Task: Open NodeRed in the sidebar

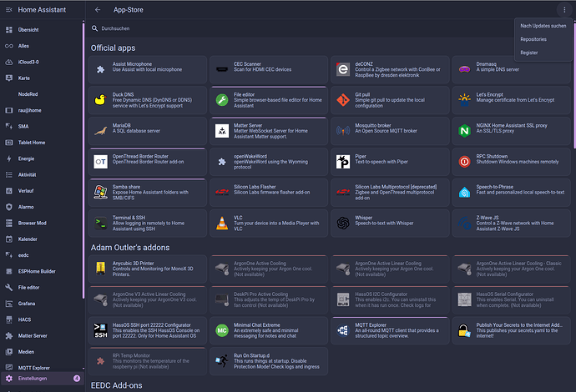Action: click(x=43, y=94)
